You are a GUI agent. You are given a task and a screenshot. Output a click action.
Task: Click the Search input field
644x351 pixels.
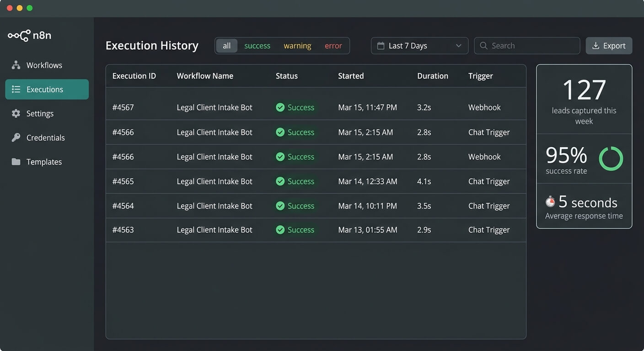[527, 46]
